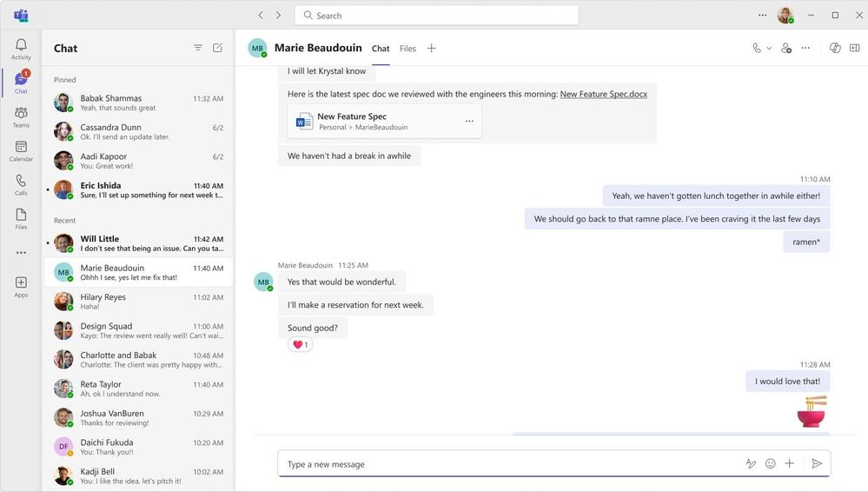Screen dimensions: 868x492
Task: Select the message We haven't had a break in awhile
Action: (349, 156)
